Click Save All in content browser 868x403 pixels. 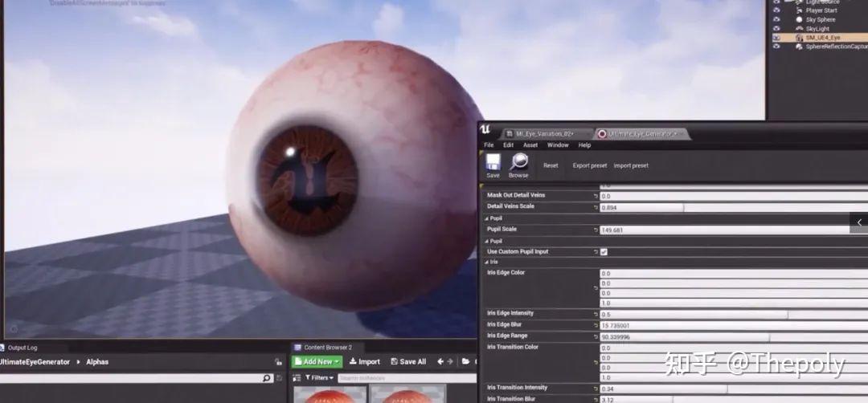(408, 361)
